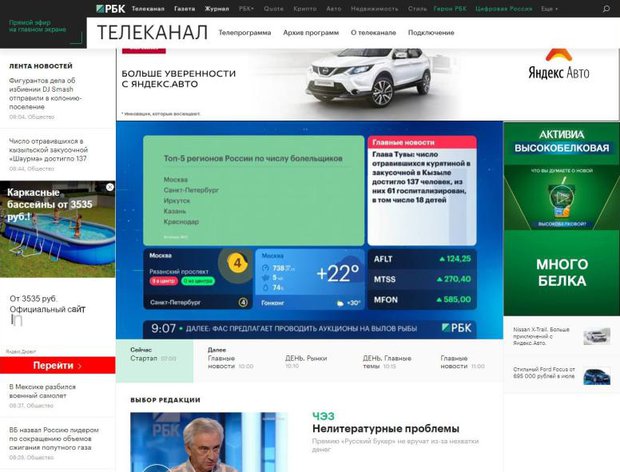Click the MTSS green up arrow
The width and height of the screenshot is (620, 472).
point(439,279)
